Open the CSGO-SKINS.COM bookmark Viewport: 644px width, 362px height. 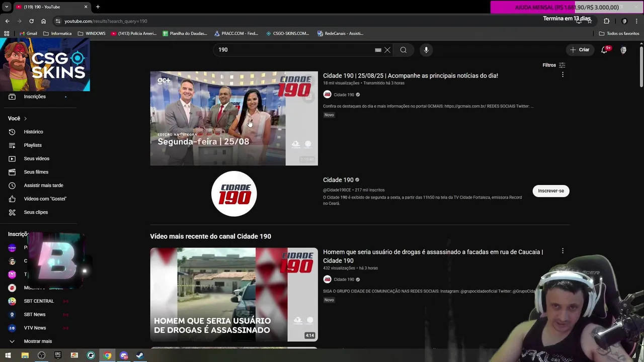point(287,33)
